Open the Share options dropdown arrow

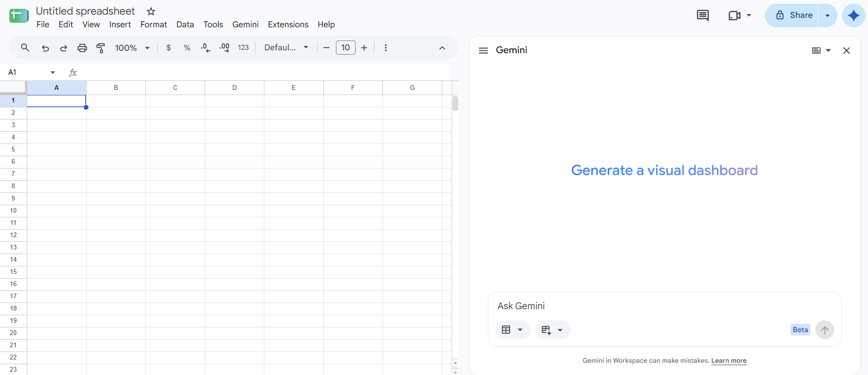pos(828,16)
